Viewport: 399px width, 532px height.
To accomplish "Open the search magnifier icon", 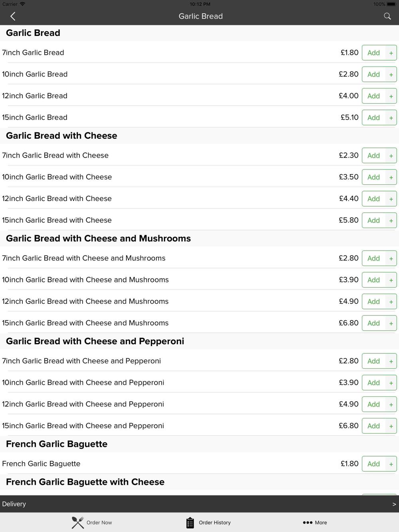I will tap(387, 16).
